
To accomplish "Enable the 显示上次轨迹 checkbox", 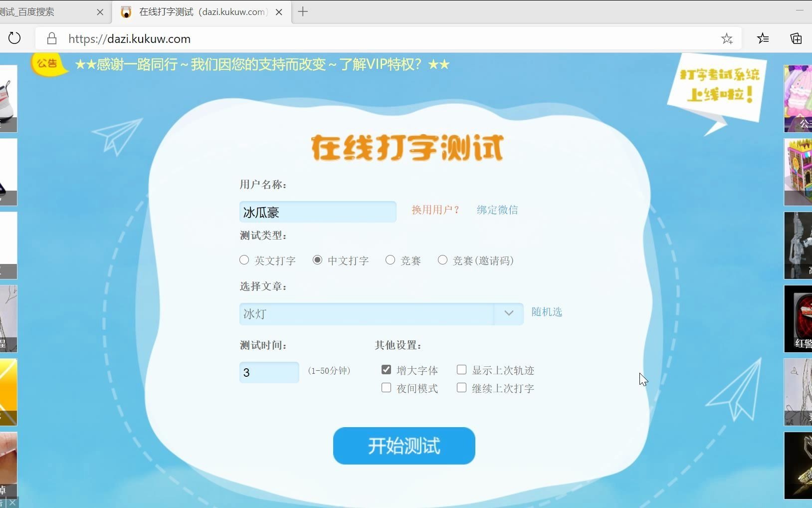I will [462, 369].
